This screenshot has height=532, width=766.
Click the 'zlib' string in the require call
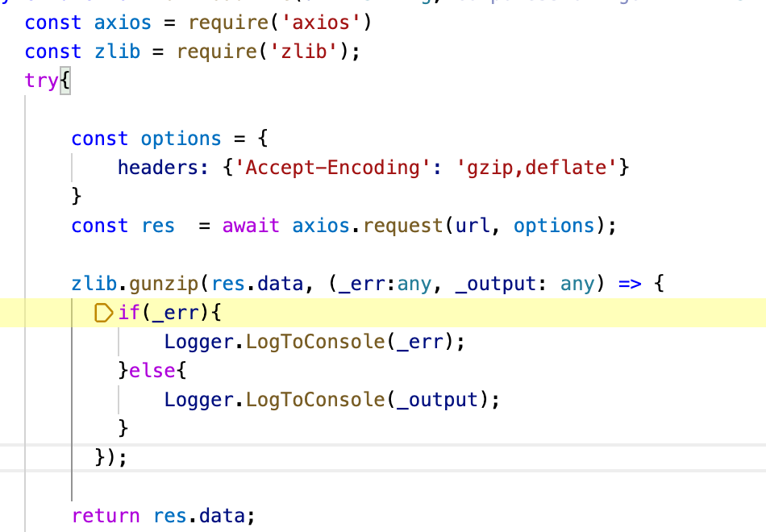click(x=304, y=52)
